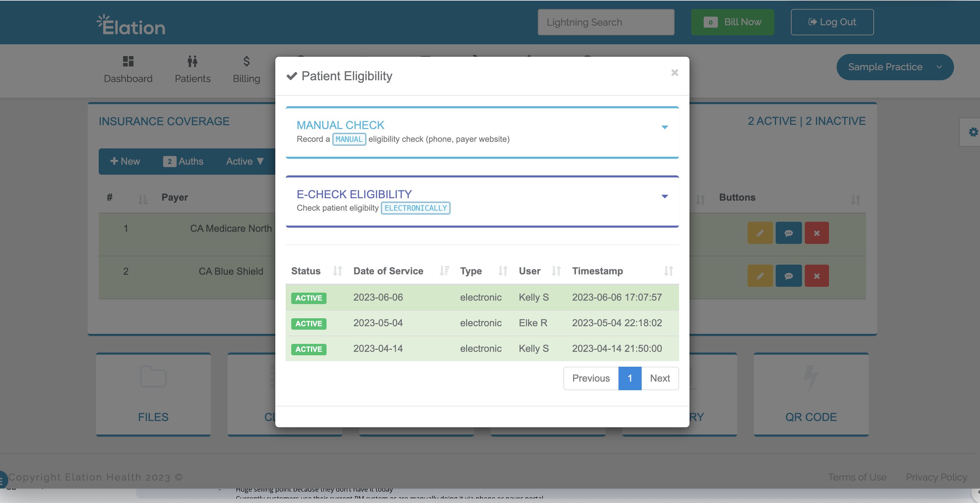The height and width of the screenshot is (503, 980).
Task: Open the Active filter dropdown
Action: click(x=244, y=162)
